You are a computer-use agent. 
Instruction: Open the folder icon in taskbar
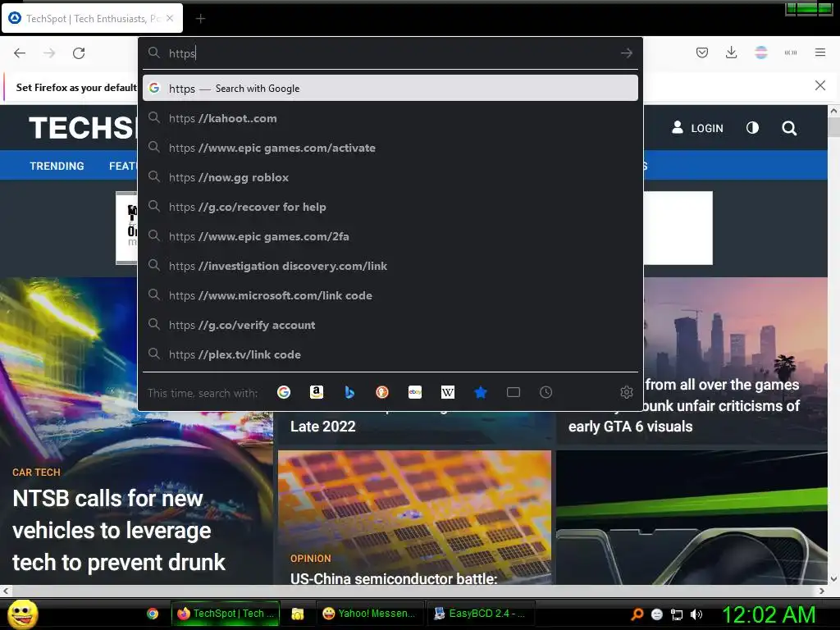click(x=297, y=614)
